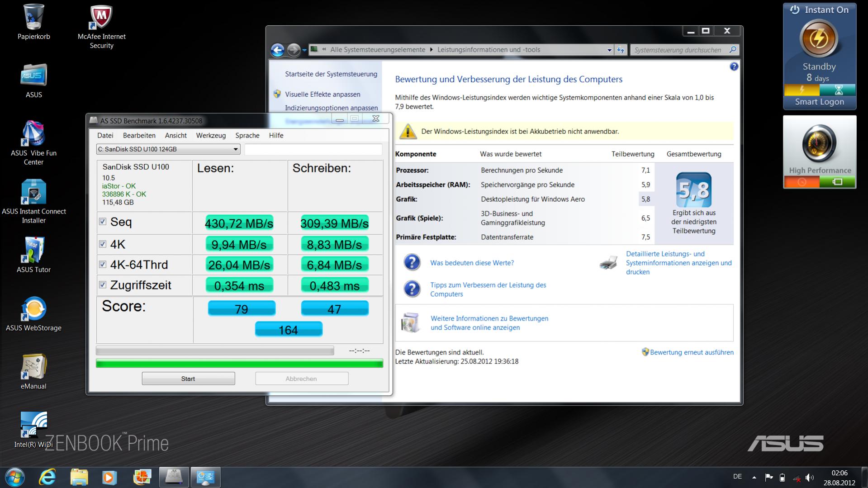
Task: Click the empty text field beside drive dropdown
Action: pos(313,149)
